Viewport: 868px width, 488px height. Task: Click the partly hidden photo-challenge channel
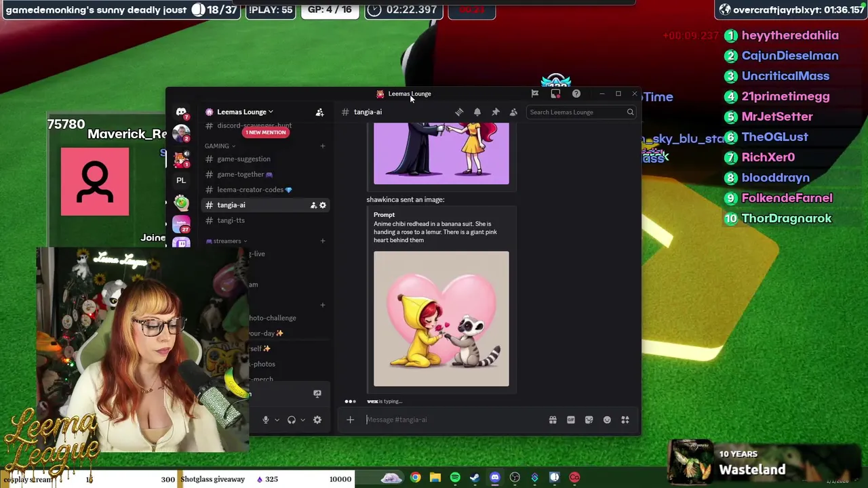pyautogui.click(x=272, y=318)
